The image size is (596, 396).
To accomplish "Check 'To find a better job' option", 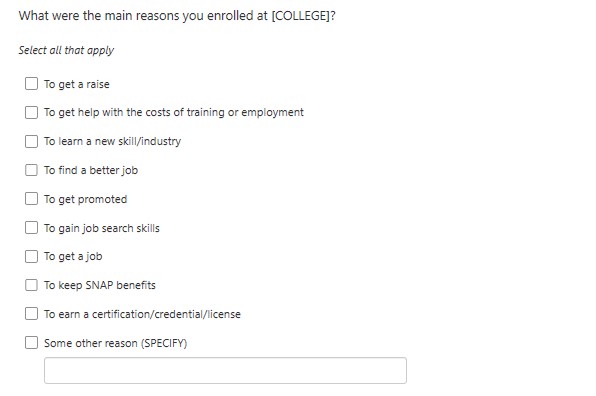I will coord(31,170).
